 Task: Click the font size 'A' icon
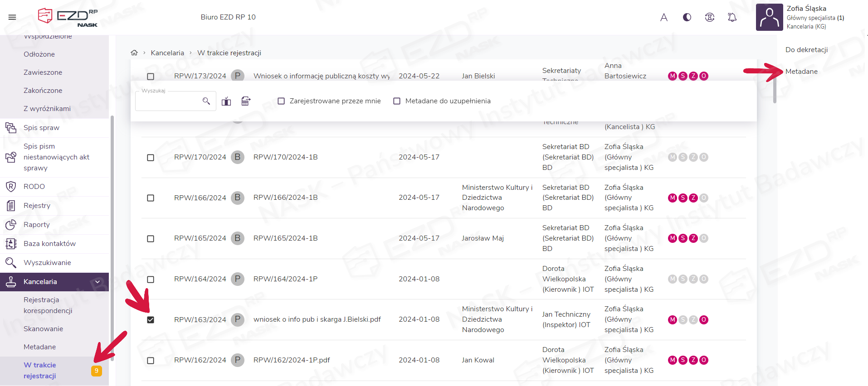(x=664, y=17)
